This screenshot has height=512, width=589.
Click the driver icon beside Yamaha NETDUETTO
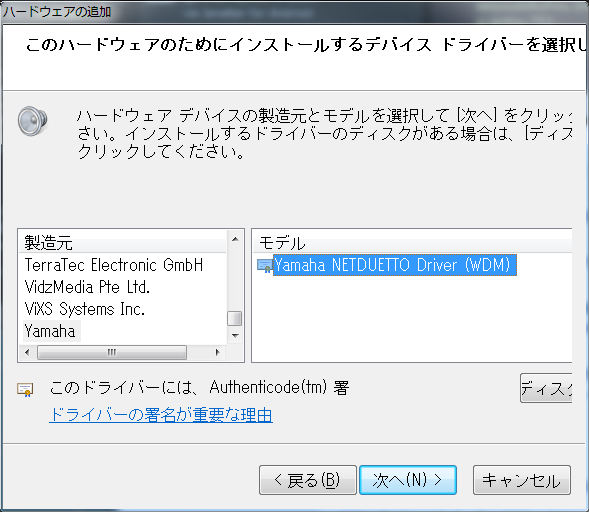coord(264,266)
